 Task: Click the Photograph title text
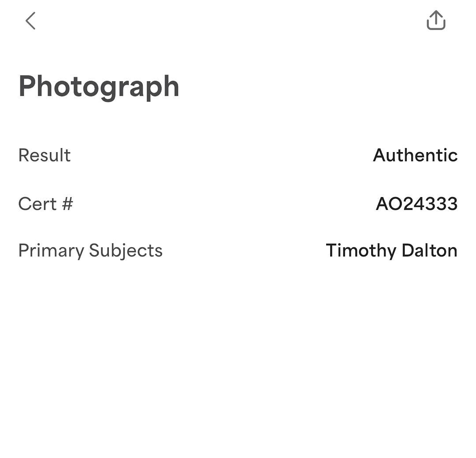click(x=99, y=86)
